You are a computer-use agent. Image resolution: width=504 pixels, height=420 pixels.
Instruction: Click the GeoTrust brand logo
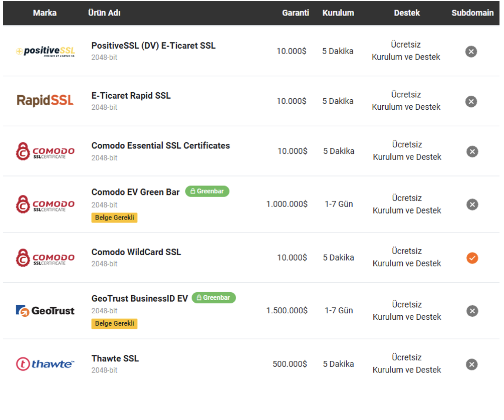click(45, 311)
